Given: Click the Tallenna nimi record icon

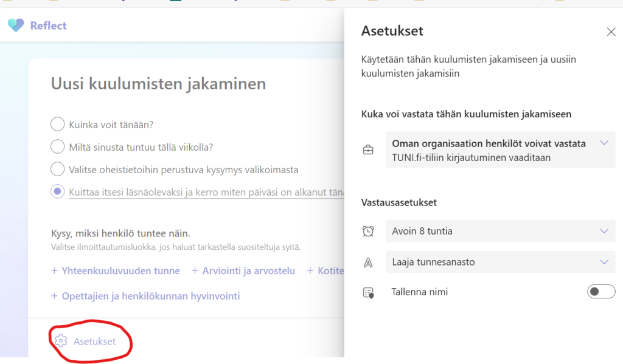Looking at the screenshot, I should 368,292.
